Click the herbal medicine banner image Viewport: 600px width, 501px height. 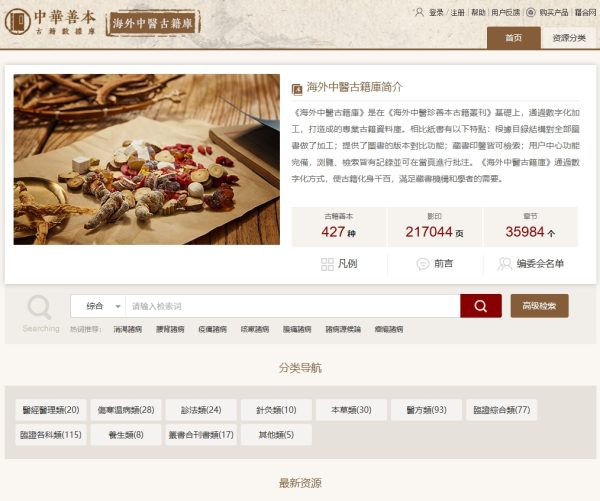[x=147, y=159]
